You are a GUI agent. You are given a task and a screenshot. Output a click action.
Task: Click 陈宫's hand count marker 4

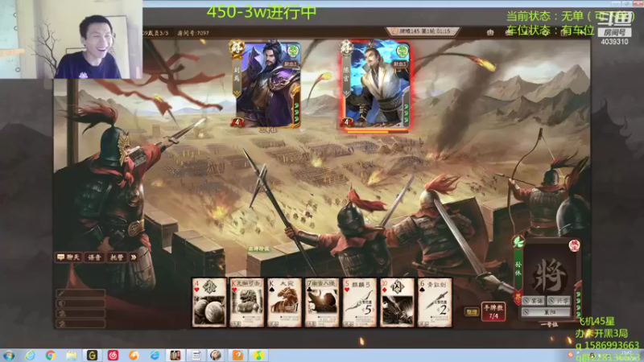pyautogui.click(x=346, y=122)
